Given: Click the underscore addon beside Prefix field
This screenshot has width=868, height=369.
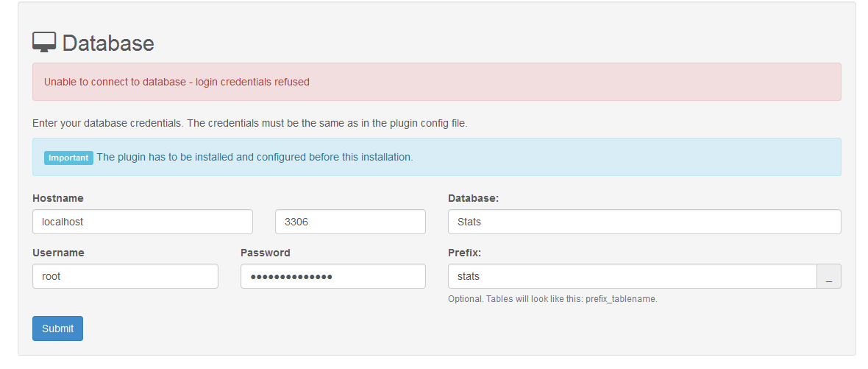Looking at the screenshot, I should click(829, 276).
